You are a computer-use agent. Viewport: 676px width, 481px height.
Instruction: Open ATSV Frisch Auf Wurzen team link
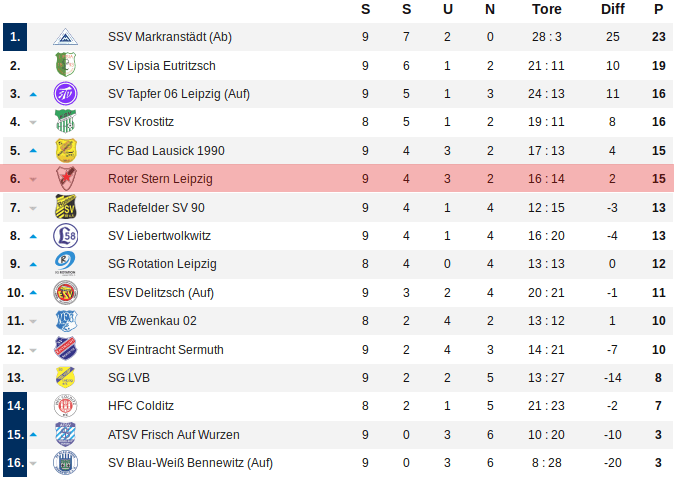174,435
